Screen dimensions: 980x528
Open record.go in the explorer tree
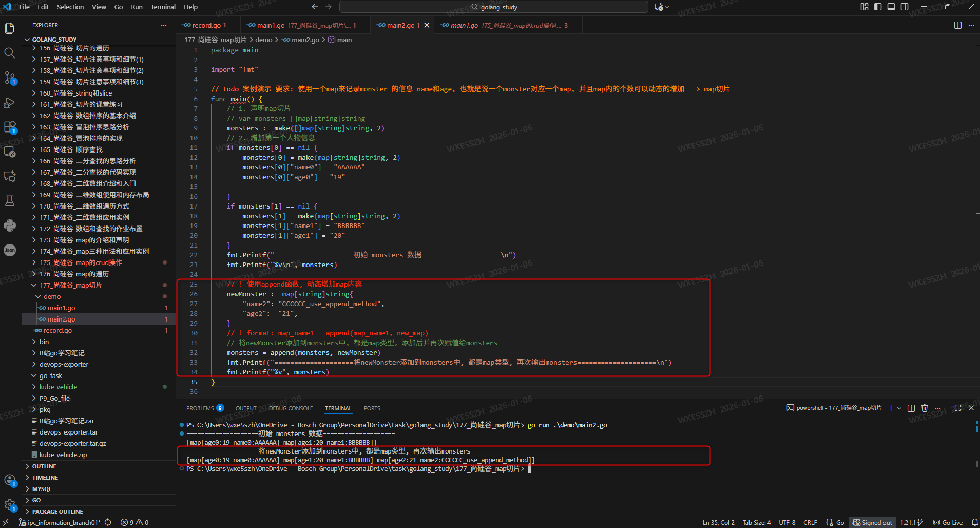(99, 330)
